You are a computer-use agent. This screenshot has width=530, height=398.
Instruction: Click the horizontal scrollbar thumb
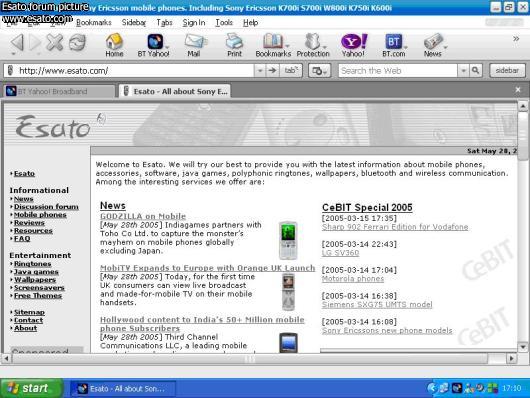click(x=249, y=358)
